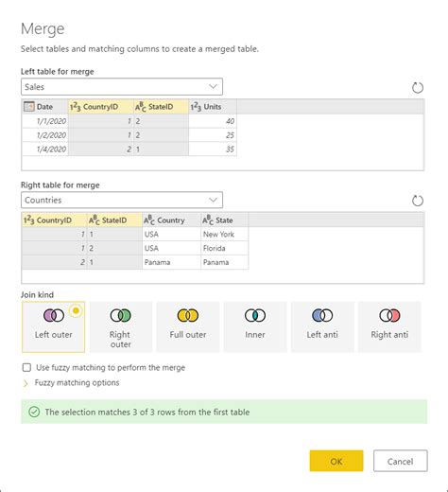Viewport: 448px width, 492px height.
Task: Click the Units value 25
Action: click(213, 135)
